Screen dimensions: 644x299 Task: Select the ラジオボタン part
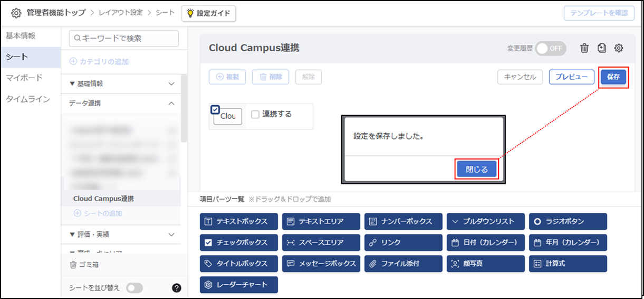[568, 221]
